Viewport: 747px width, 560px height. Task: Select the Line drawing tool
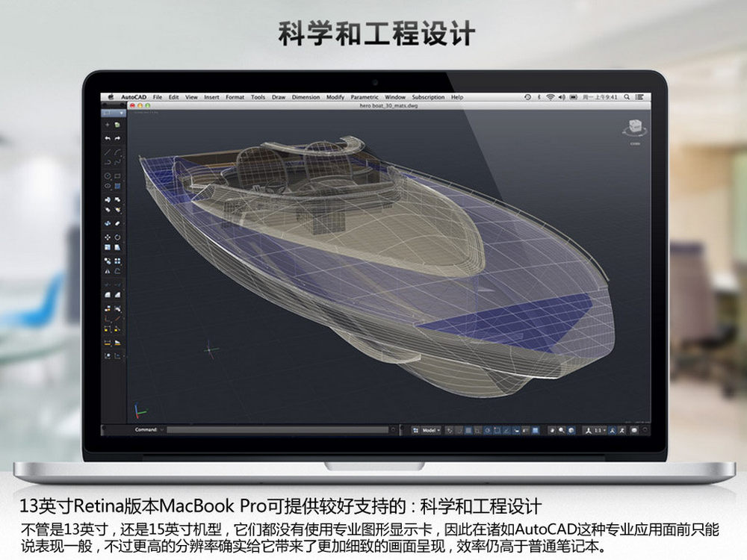[x=108, y=152]
